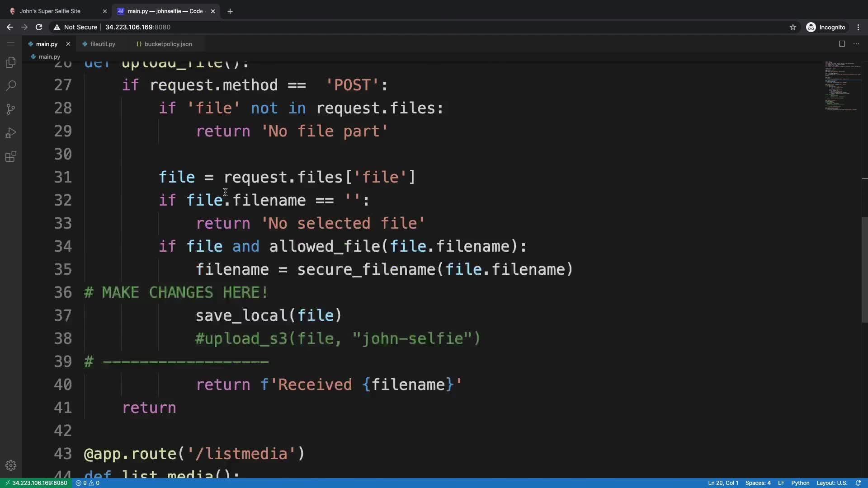The width and height of the screenshot is (868, 488).
Task: Change Python language mode in status bar
Action: tap(800, 483)
